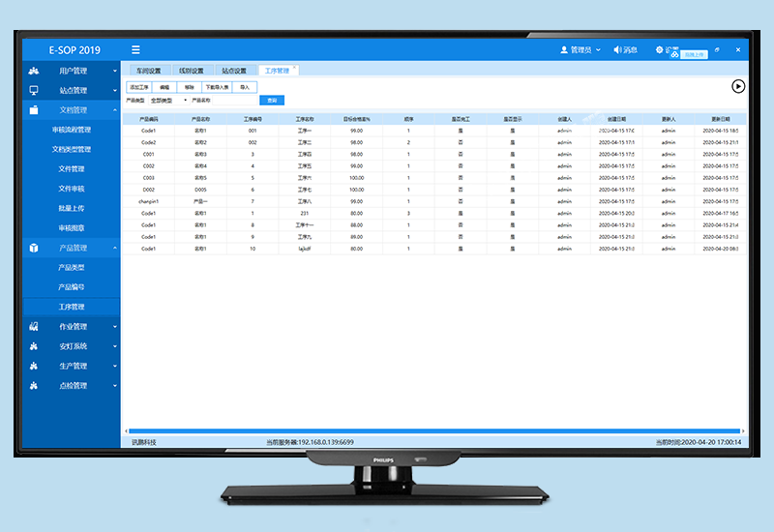Click the 添加工序 button
Image resolution: width=774 pixels, height=532 pixels.
[138, 87]
